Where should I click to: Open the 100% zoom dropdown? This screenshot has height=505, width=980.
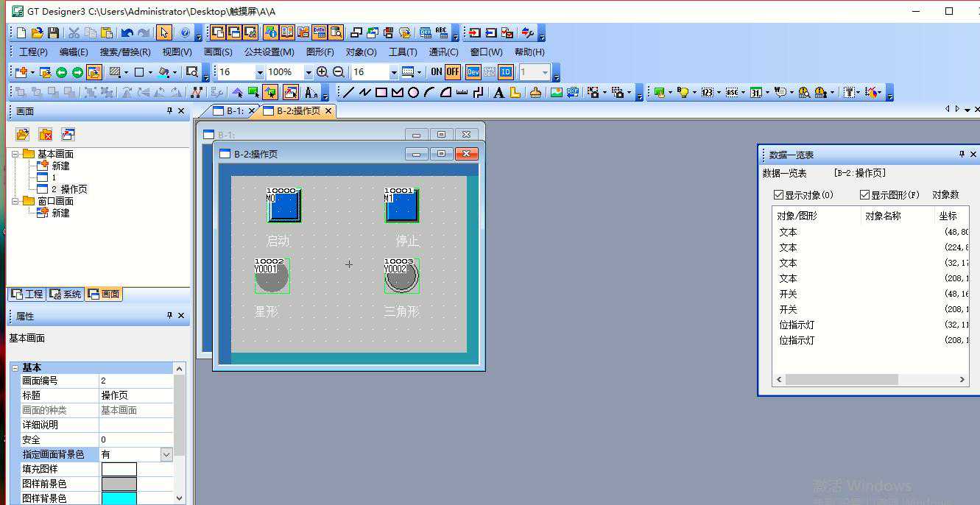pyautogui.click(x=309, y=72)
